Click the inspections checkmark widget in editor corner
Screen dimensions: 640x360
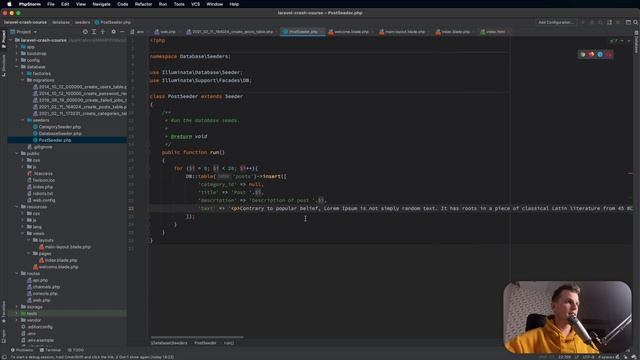point(614,41)
